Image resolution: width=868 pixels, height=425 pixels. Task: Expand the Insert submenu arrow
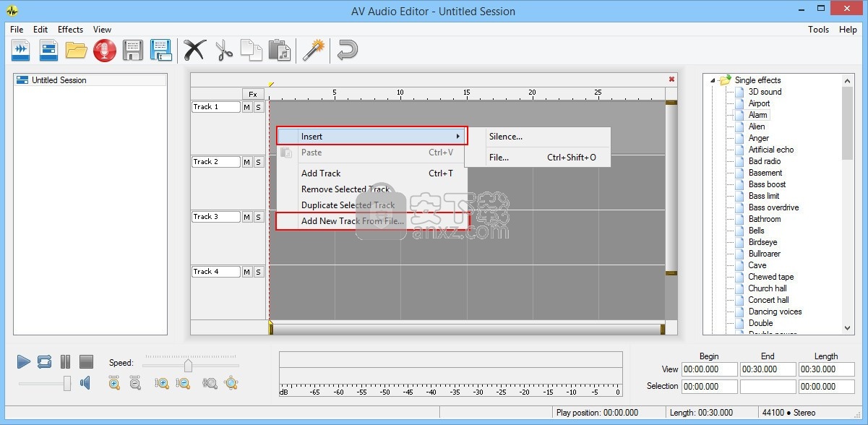[x=457, y=137]
